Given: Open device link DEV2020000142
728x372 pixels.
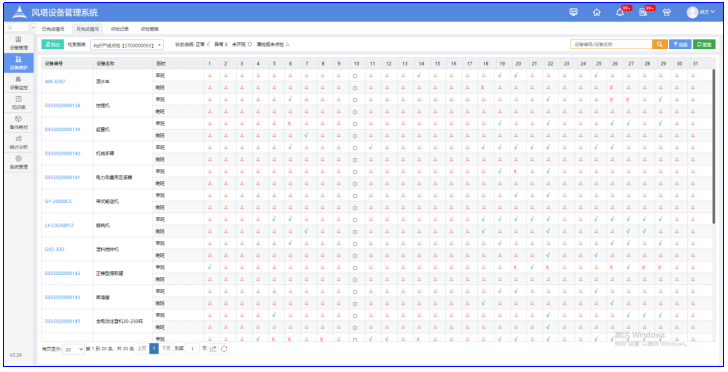Looking at the screenshot, I should coord(62,273).
